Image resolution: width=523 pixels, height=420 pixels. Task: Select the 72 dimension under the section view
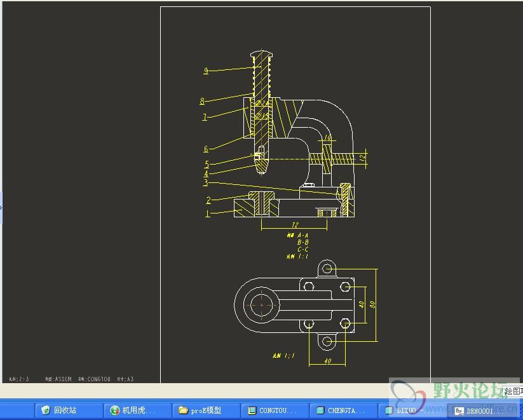(x=295, y=225)
